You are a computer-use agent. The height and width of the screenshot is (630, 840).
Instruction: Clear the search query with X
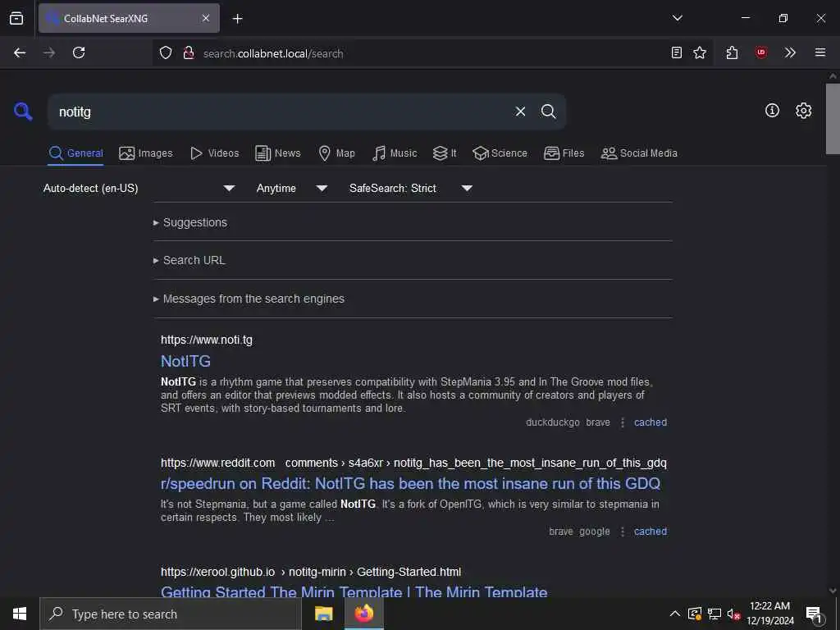(520, 112)
